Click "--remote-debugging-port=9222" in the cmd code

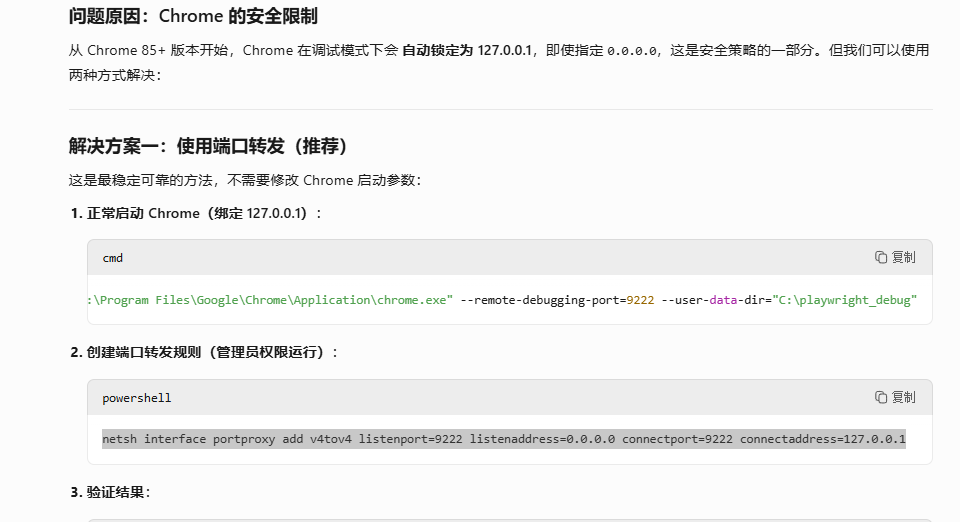click(x=557, y=300)
